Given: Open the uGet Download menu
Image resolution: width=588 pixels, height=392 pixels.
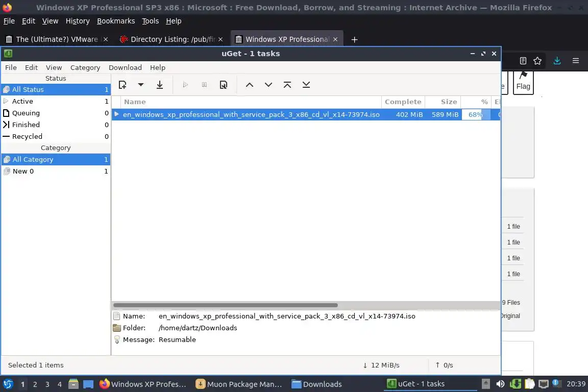Looking at the screenshot, I should click(x=125, y=67).
